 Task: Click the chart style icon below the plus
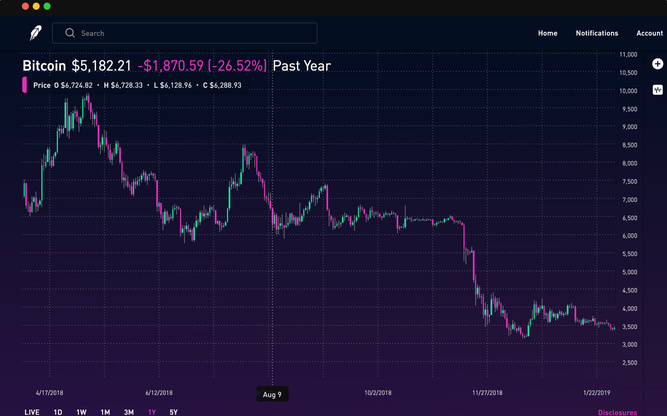657,89
